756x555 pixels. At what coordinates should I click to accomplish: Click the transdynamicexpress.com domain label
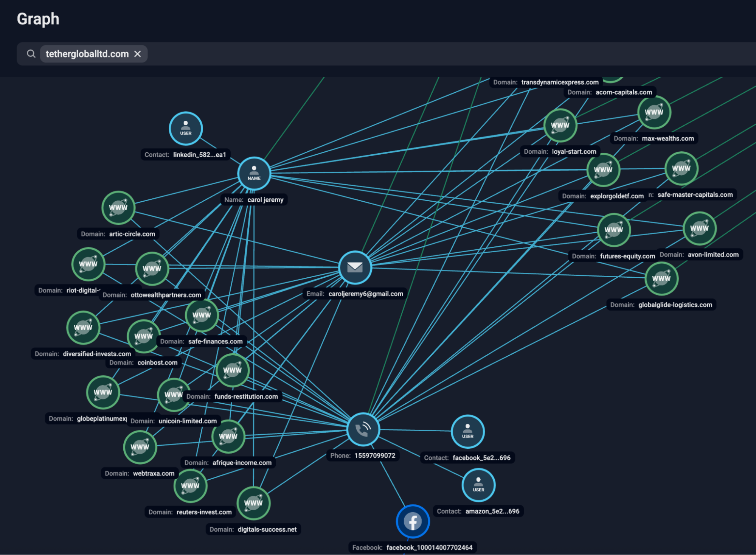point(546,82)
